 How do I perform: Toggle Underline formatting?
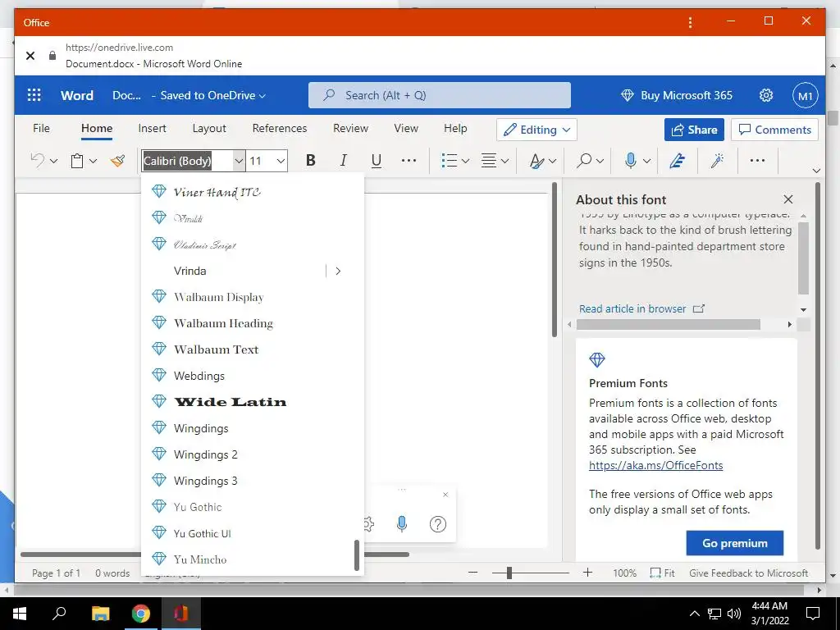[x=377, y=160]
